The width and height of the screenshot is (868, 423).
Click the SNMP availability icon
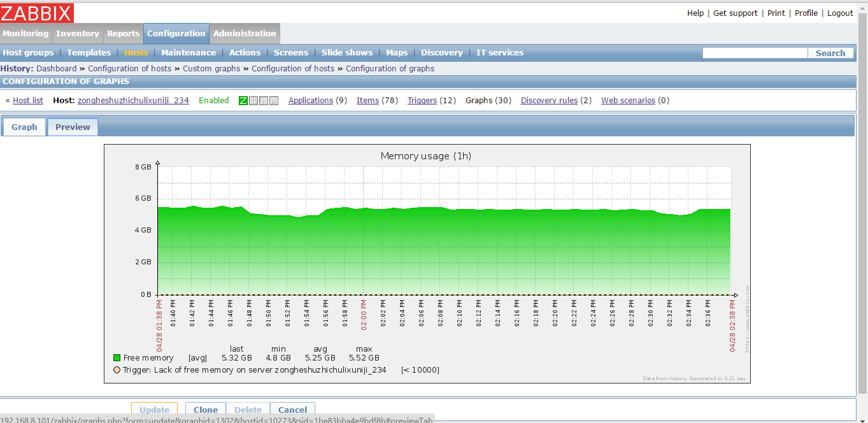point(253,101)
